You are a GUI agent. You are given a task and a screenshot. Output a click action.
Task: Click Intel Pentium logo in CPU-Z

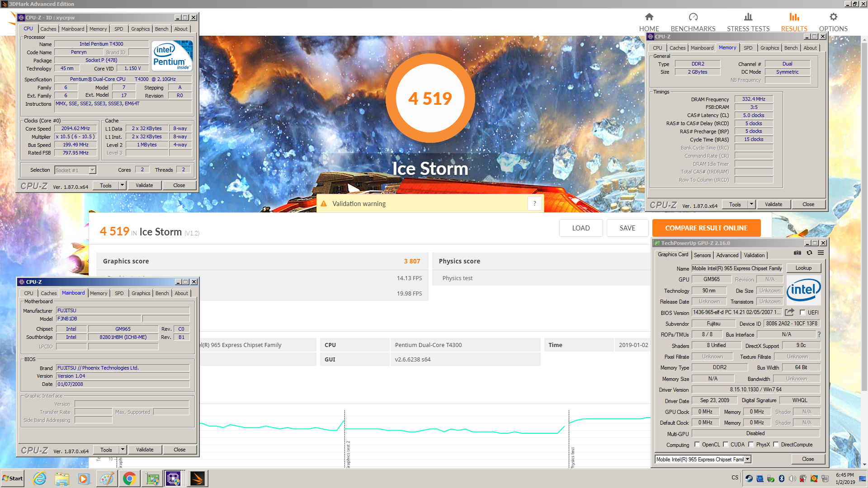point(172,56)
